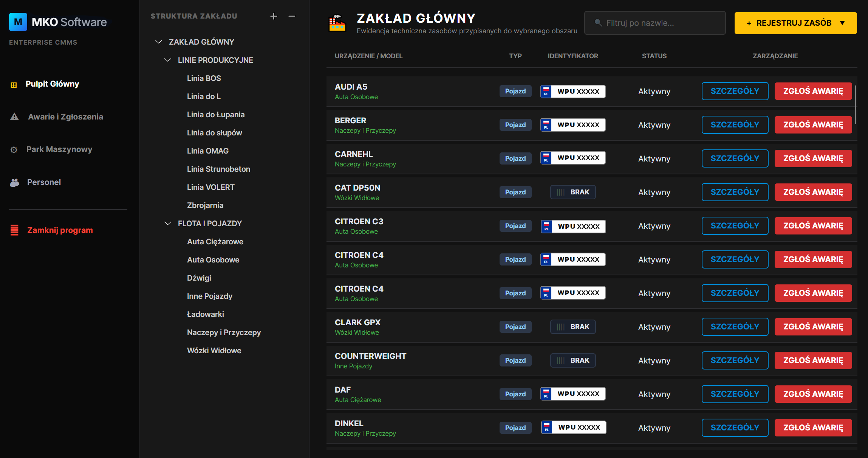
Task: Click the Personel people icon
Action: [x=14, y=183]
